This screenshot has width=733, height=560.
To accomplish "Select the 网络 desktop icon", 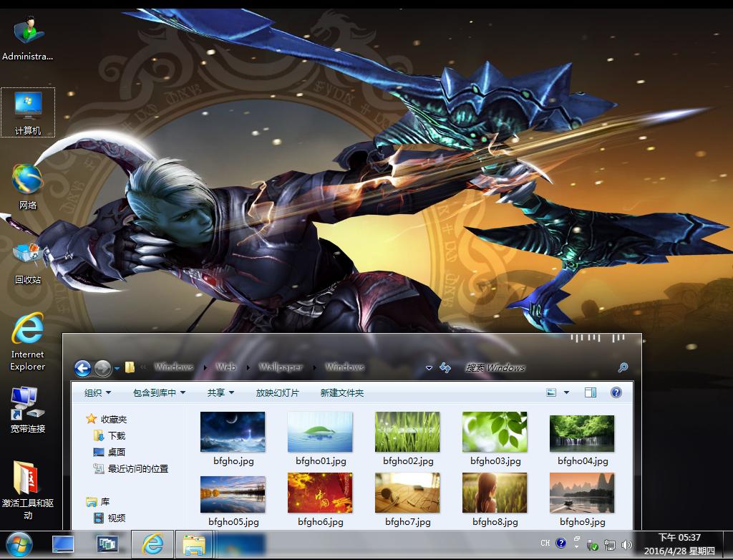I will pos(28,186).
